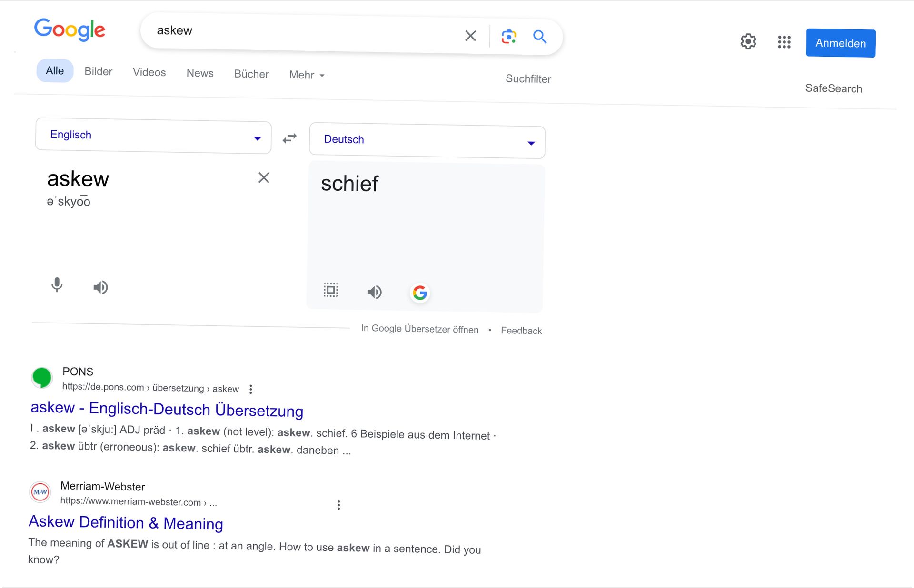This screenshot has width=914, height=588.
Task: Play audio of the translation schief
Action: 374,292
